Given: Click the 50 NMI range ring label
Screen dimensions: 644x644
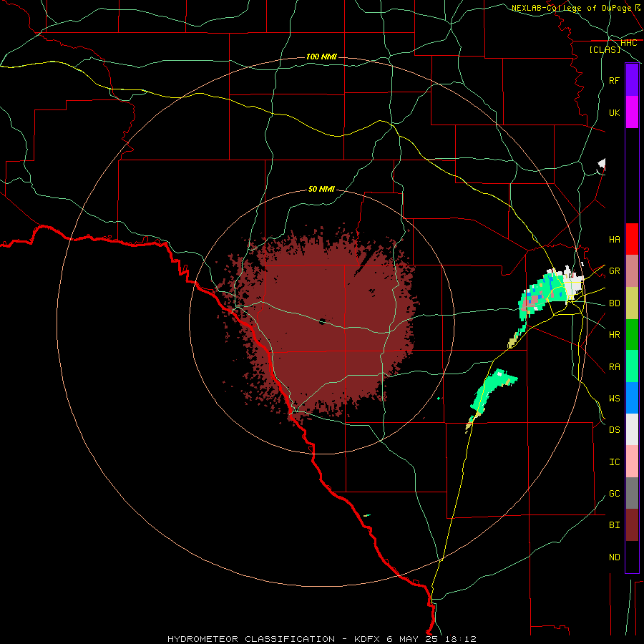Looking at the screenshot, I should pos(321,189).
